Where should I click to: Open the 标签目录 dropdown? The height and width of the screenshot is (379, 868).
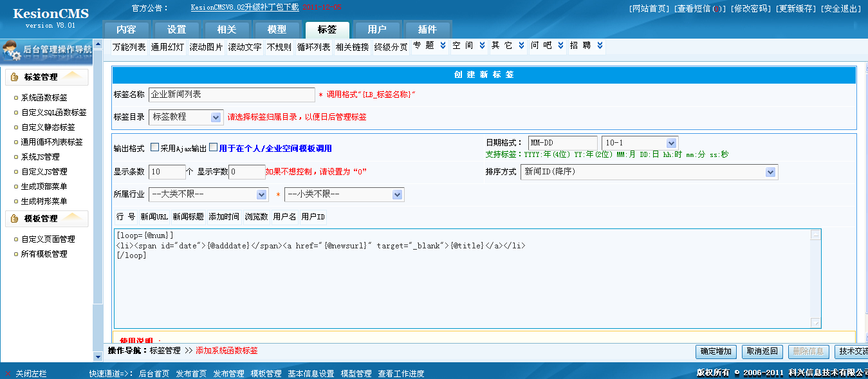[216, 117]
